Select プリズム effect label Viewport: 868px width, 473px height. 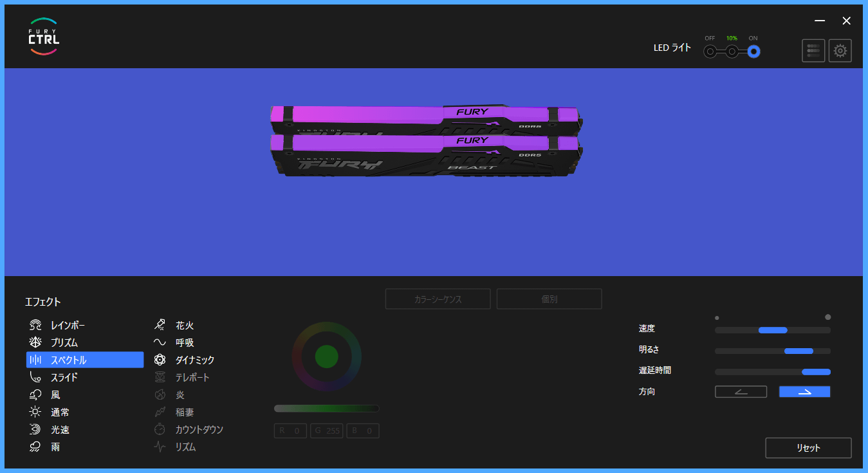(x=64, y=343)
